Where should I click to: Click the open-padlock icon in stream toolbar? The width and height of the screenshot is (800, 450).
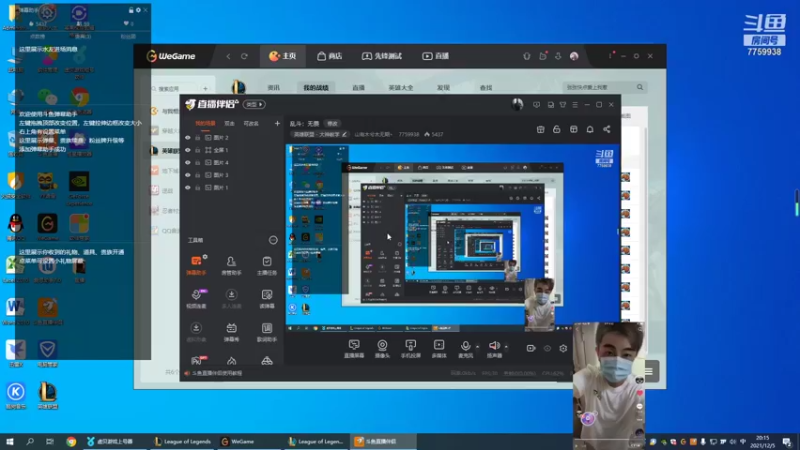(557, 130)
